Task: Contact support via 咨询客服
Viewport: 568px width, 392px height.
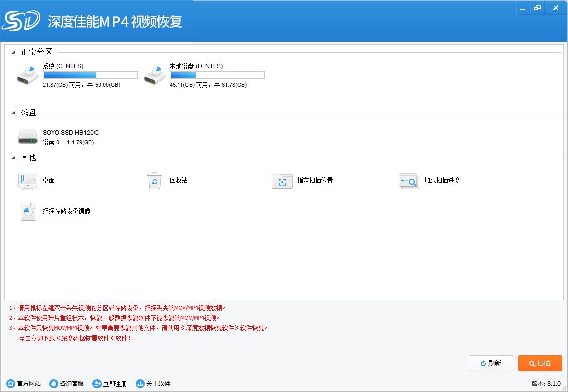Action: [x=67, y=384]
